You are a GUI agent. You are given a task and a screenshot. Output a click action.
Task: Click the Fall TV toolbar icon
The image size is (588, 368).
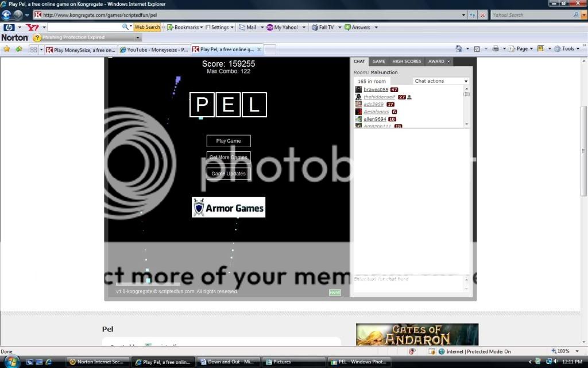pos(315,28)
